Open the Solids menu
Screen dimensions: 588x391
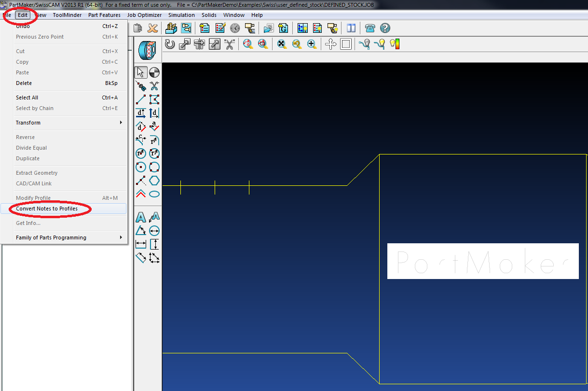pos(209,15)
